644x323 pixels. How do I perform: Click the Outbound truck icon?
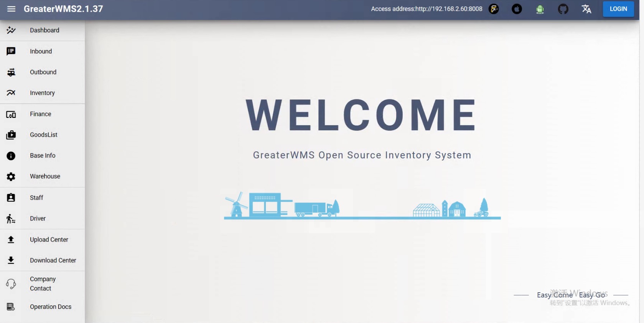coord(11,72)
